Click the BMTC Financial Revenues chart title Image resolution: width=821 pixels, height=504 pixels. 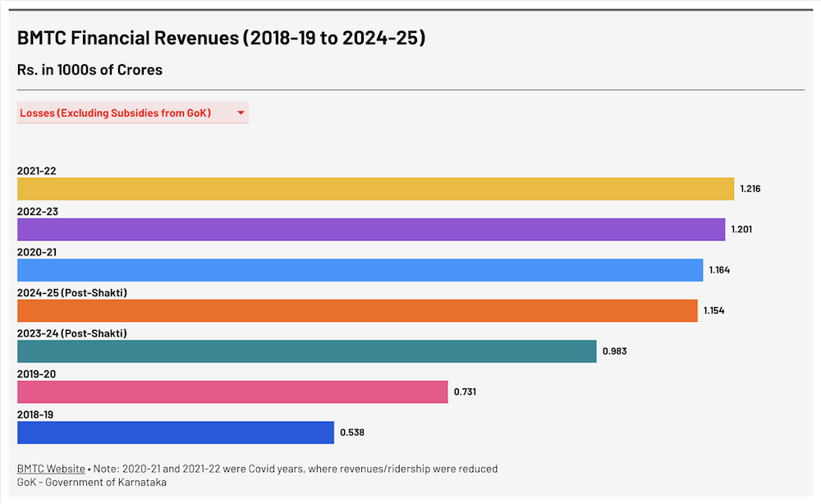tap(221, 38)
